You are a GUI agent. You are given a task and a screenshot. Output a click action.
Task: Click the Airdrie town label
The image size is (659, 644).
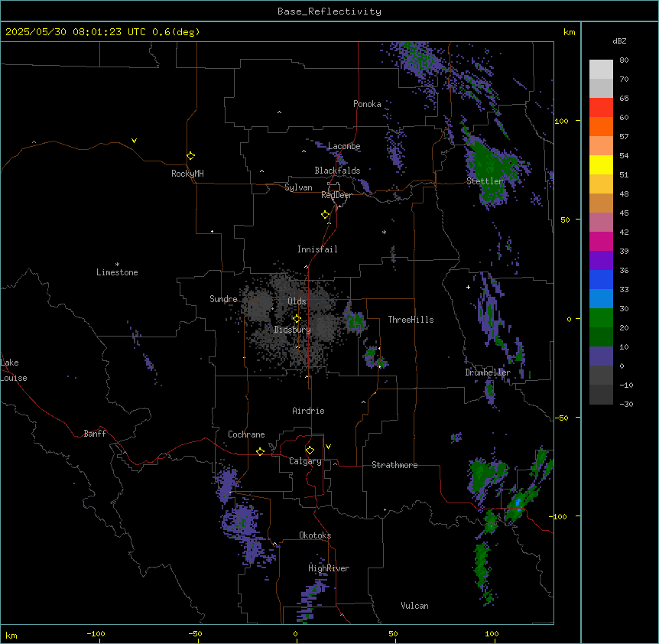(x=309, y=411)
